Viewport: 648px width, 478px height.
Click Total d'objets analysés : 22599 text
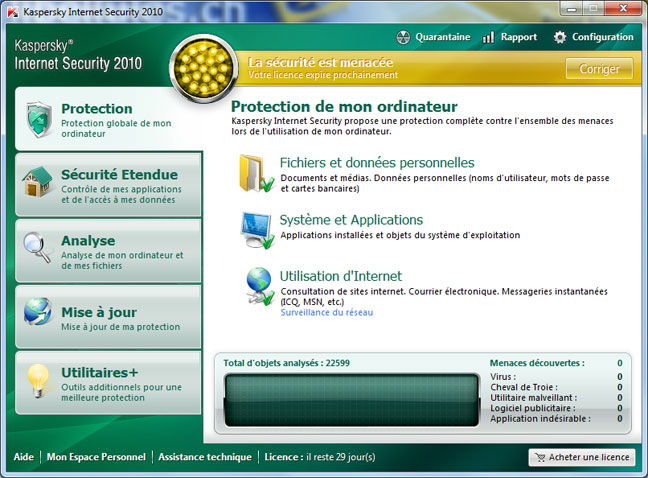[286, 363]
